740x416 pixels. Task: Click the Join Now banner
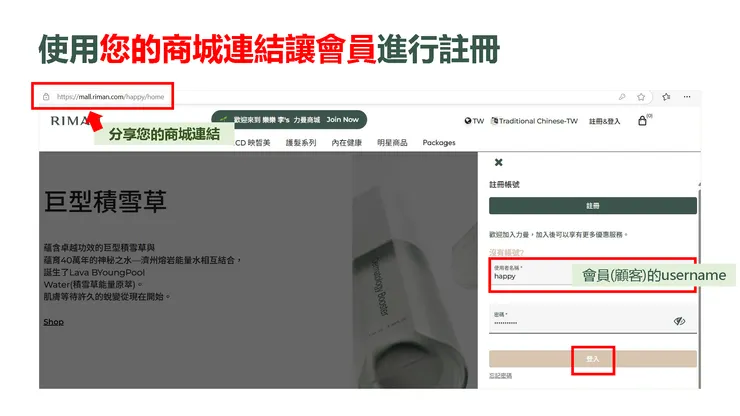289,119
